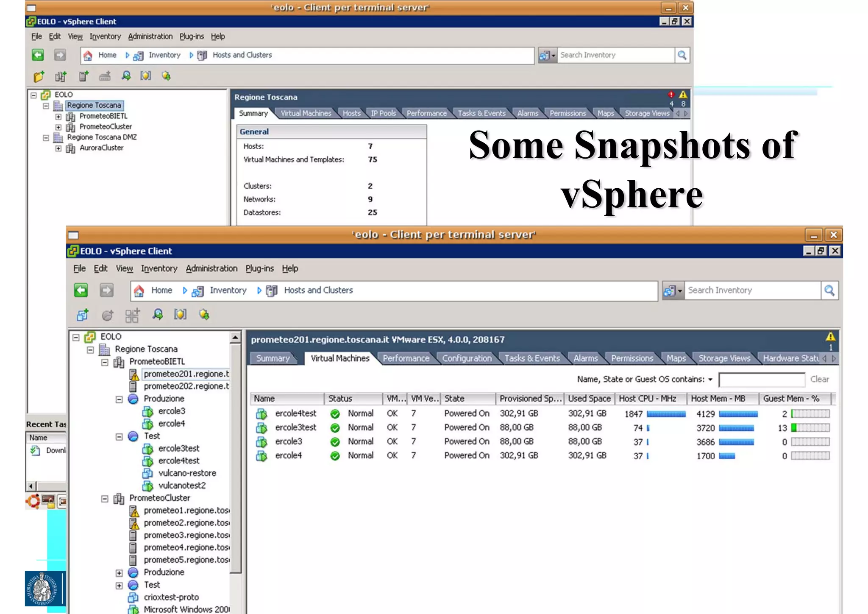Viewport: 868px width, 614px height.
Task: Click the magnifier search toolbar icon in front window
Action: (158, 315)
